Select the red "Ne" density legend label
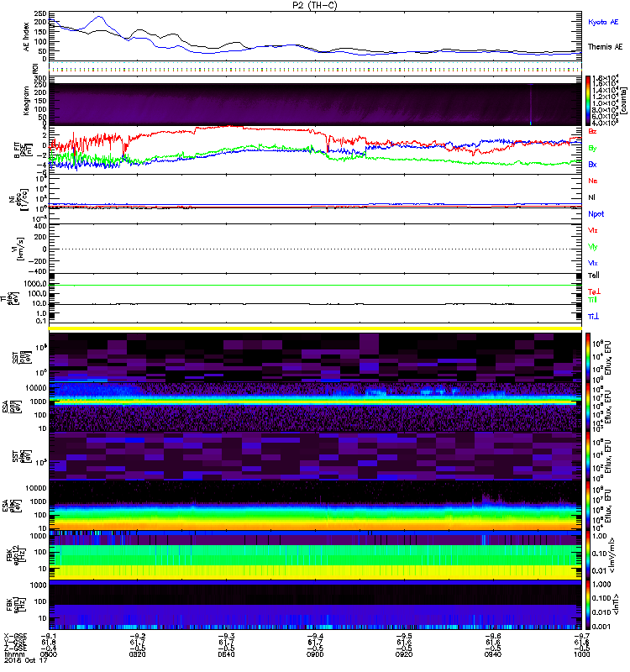Screen dimensions: 630x672 [593, 181]
